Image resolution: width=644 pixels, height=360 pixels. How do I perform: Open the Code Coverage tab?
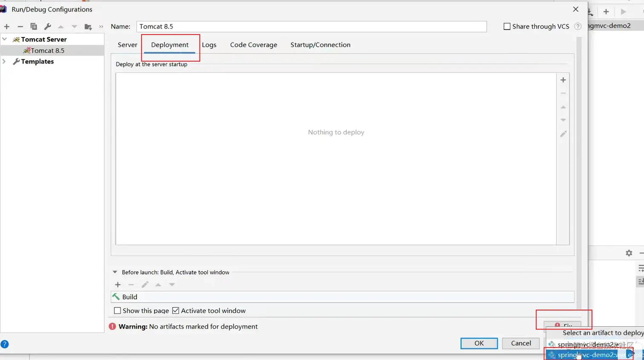[253, 45]
